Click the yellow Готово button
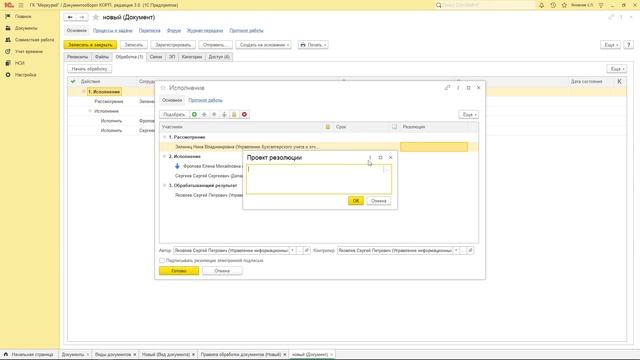Screen dimensions: 640x360 tap(179, 271)
